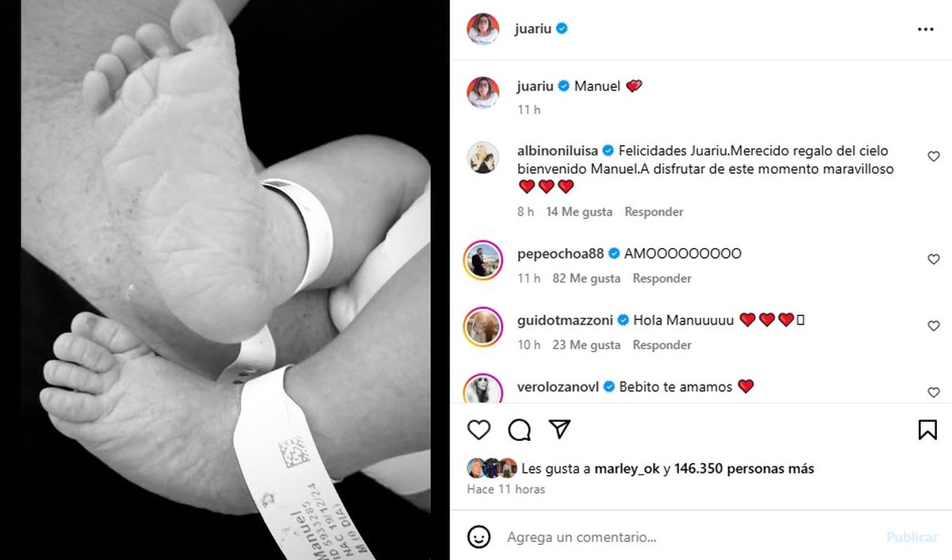Like verolozanovl's comment heart

click(934, 393)
